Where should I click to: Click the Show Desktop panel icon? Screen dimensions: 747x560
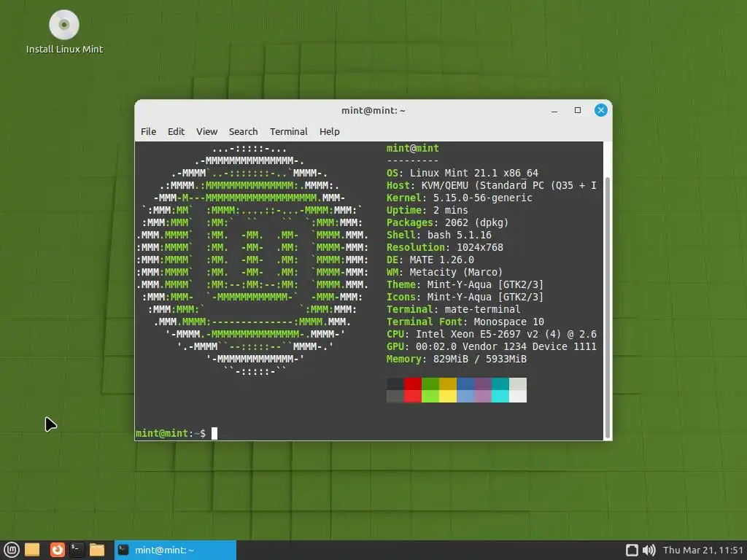coord(32,550)
